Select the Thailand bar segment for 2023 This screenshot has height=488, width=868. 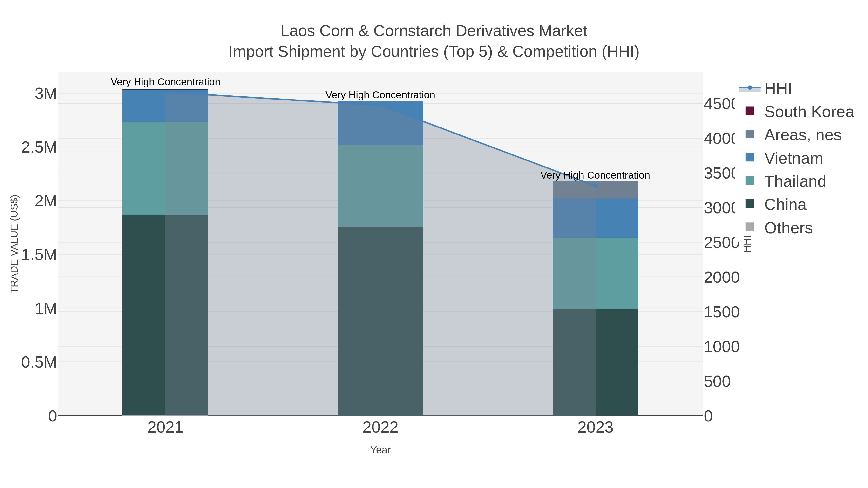pos(595,274)
